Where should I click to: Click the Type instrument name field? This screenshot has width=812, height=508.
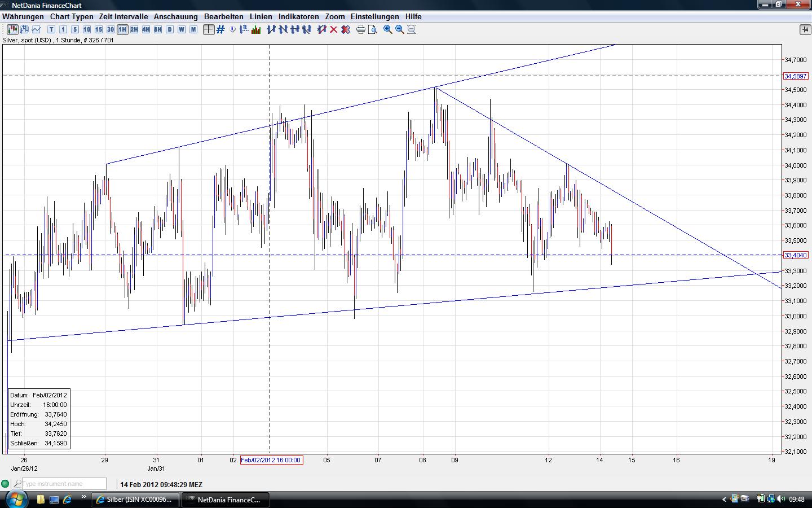[64, 484]
